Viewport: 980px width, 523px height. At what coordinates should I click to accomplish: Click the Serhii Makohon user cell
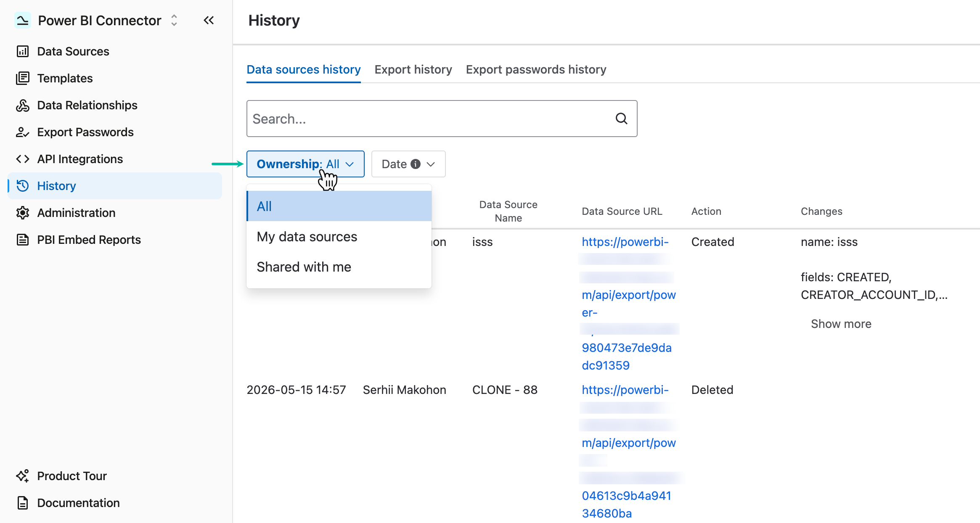coord(404,390)
